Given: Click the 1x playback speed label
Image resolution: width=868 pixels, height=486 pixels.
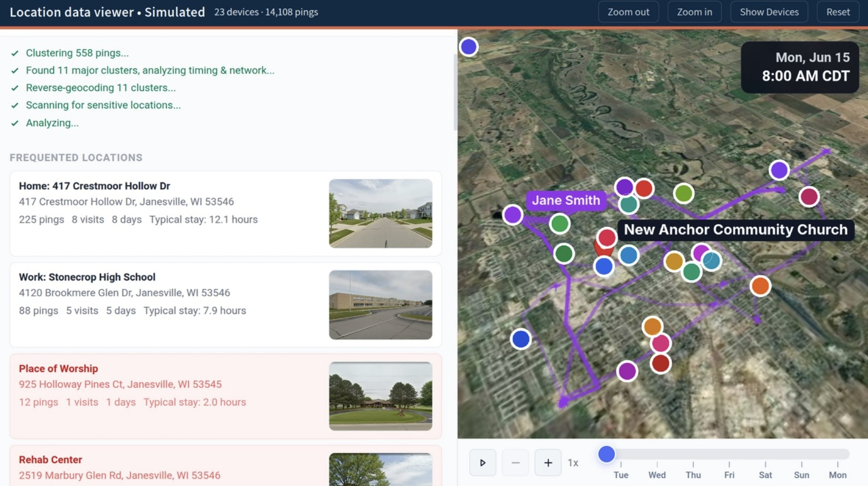Looking at the screenshot, I should click(573, 463).
